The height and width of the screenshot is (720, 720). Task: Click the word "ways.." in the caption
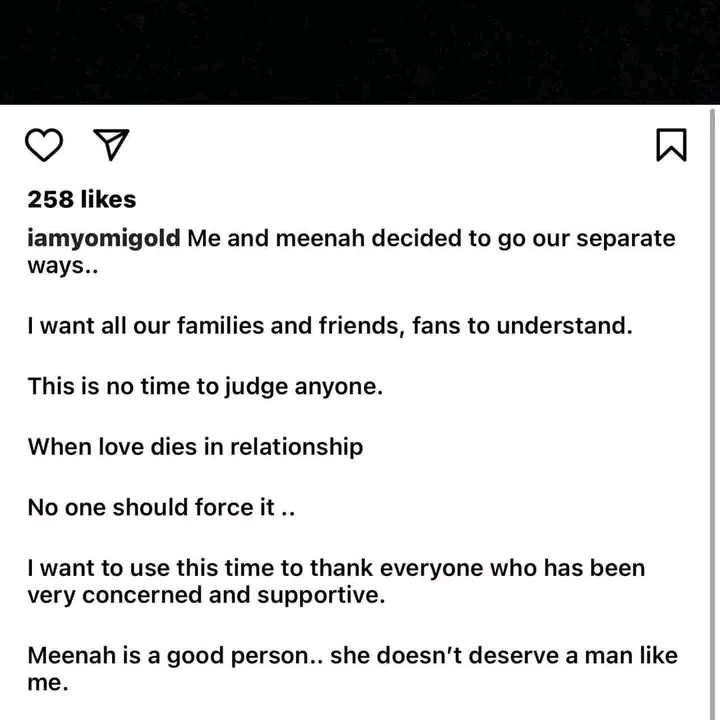click(56, 267)
